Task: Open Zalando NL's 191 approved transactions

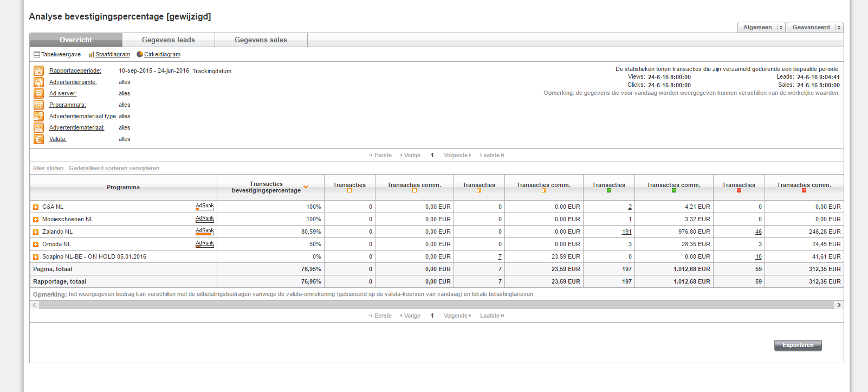Action: point(627,232)
